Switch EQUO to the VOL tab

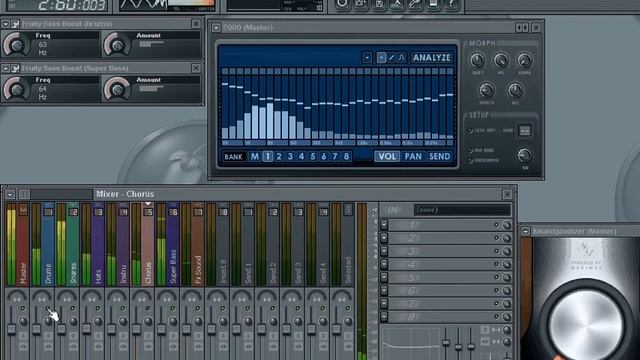(x=387, y=156)
